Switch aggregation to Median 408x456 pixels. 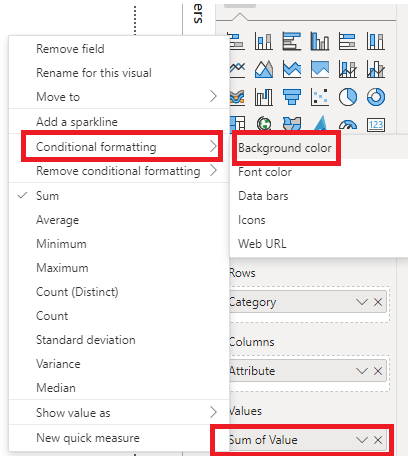pyautogui.click(x=119, y=388)
